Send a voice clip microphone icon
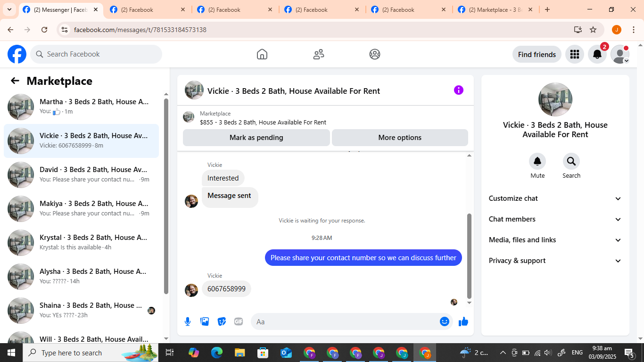This screenshot has width=644, height=362. tap(188, 321)
